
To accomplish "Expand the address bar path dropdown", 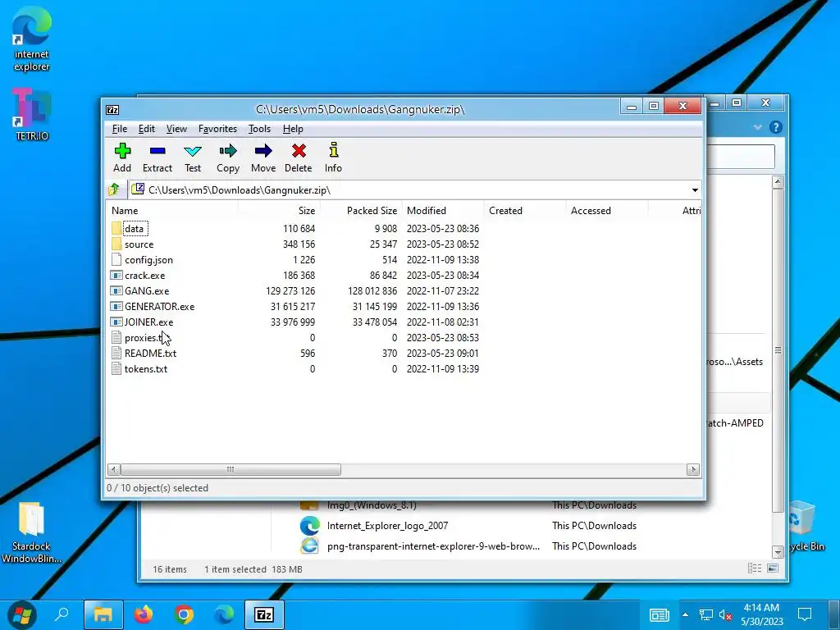I will [x=695, y=190].
